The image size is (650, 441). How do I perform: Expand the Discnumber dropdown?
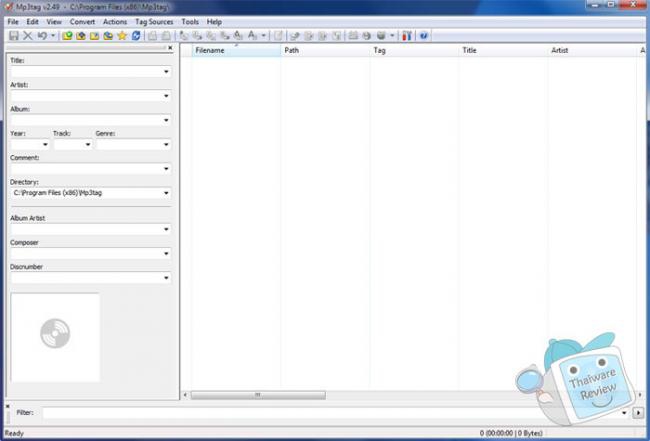pos(166,278)
